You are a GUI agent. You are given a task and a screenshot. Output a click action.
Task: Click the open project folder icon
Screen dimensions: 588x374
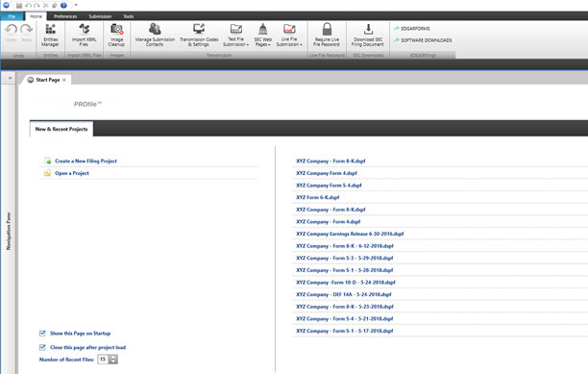pos(48,173)
